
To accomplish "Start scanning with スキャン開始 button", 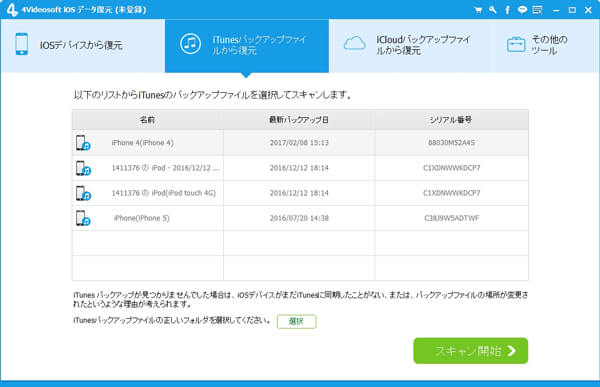I will [x=471, y=351].
